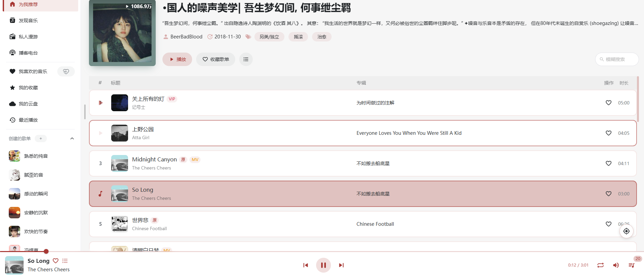644x278 pixels.
Task: Like the song 世界悲
Action: pos(609,224)
